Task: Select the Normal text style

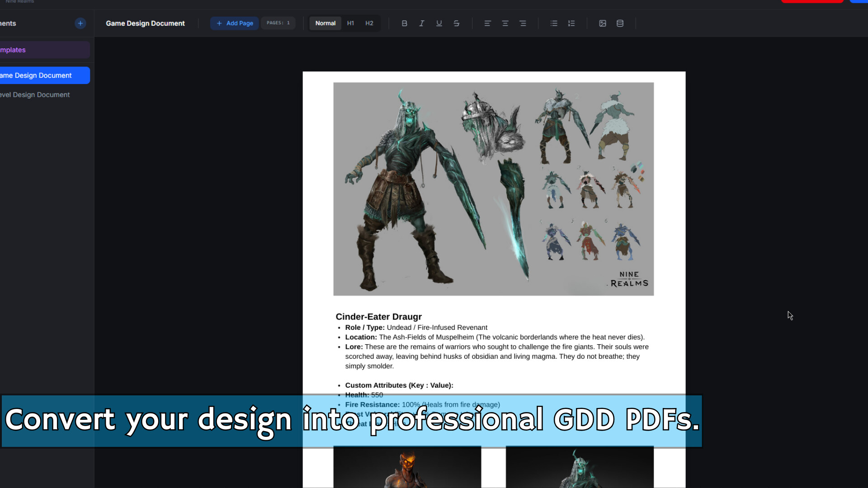Action: [x=325, y=23]
